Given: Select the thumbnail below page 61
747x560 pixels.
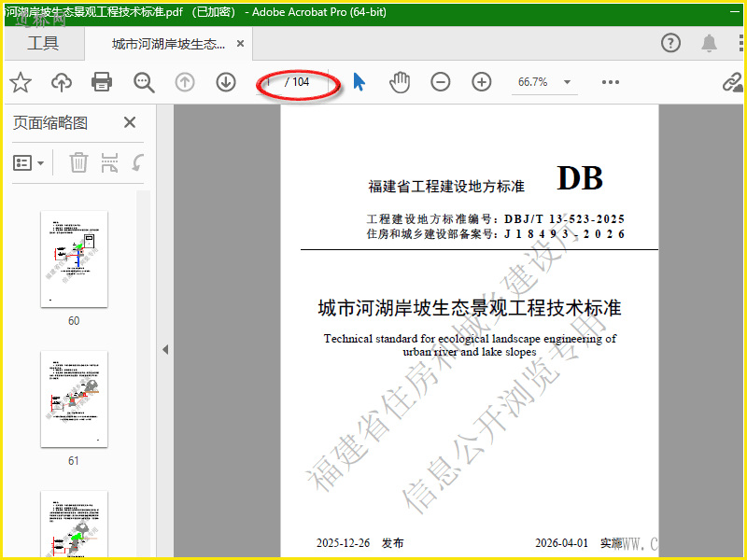Looking at the screenshot, I should click(x=74, y=524).
